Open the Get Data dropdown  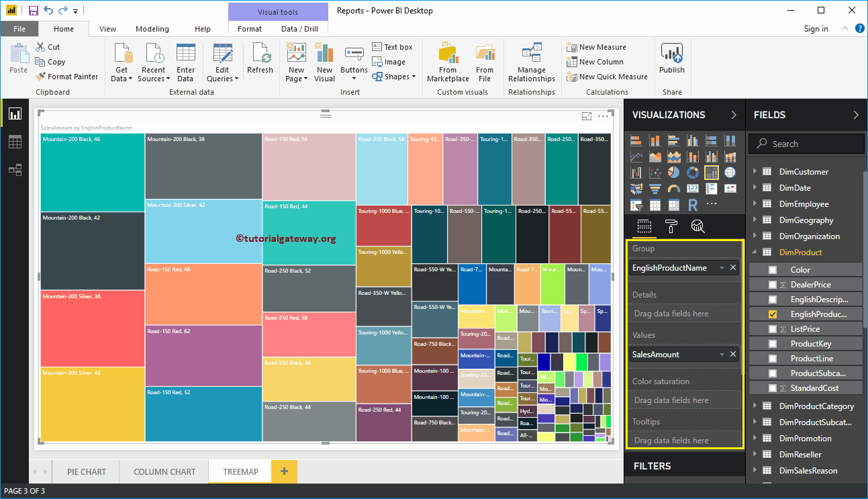coord(122,62)
